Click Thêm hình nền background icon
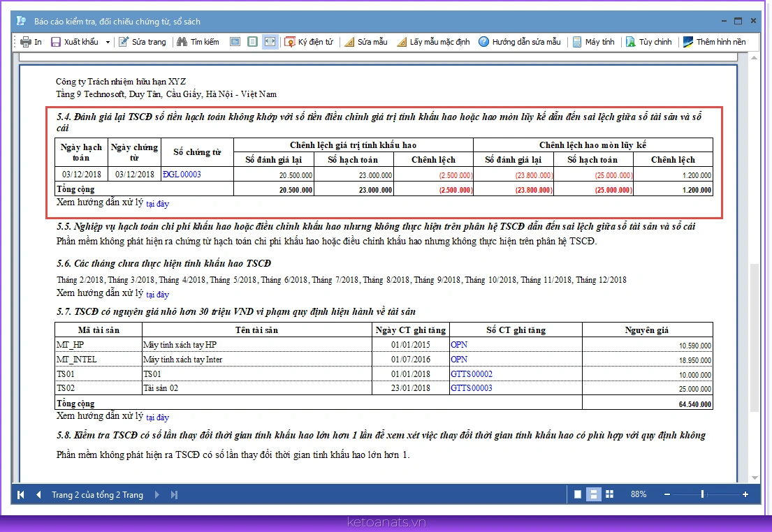Screen dimensions: 772x532 687,42
